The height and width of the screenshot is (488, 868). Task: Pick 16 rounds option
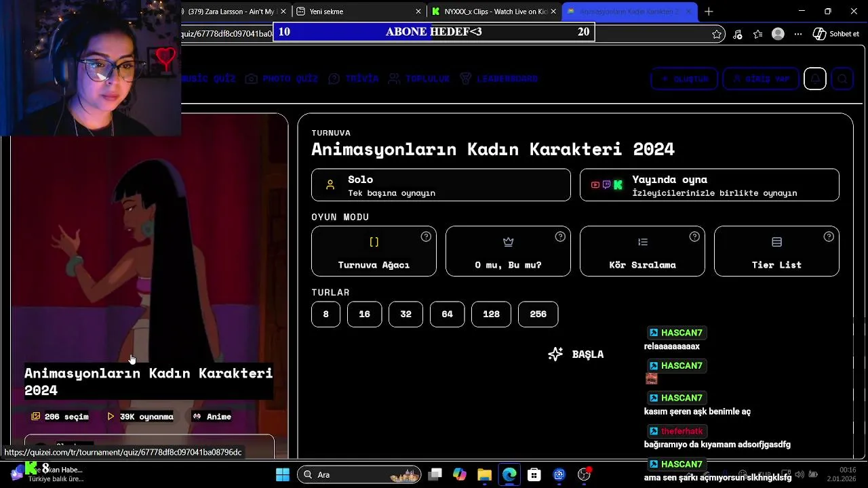pos(364,314)
